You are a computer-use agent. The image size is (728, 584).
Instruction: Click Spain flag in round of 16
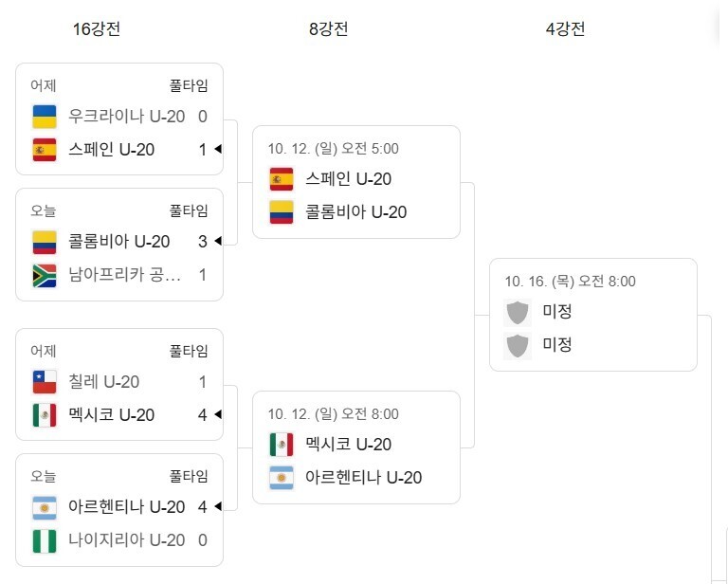point(44,150)
